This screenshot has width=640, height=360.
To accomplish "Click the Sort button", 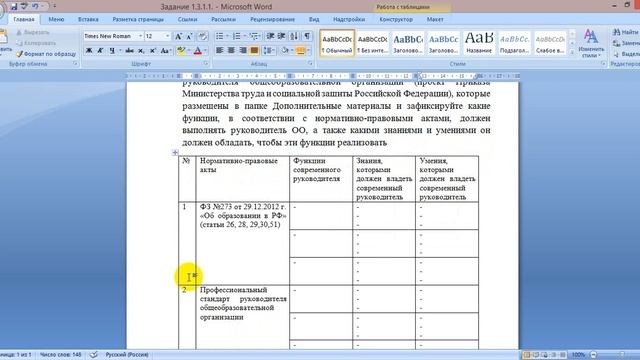I will click(x=294, y=36).
